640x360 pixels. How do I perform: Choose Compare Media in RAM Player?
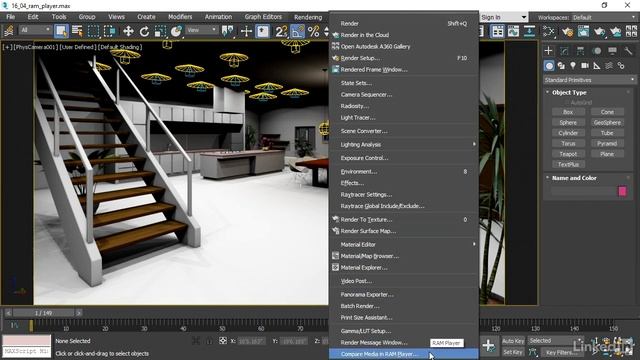tap(404, 354)
